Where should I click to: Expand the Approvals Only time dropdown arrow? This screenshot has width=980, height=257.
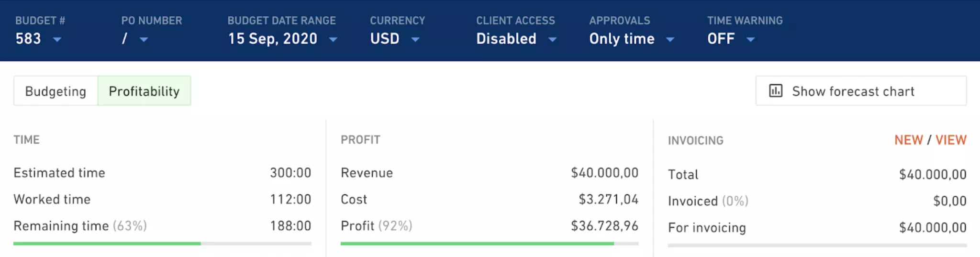(x=670, y=39)
